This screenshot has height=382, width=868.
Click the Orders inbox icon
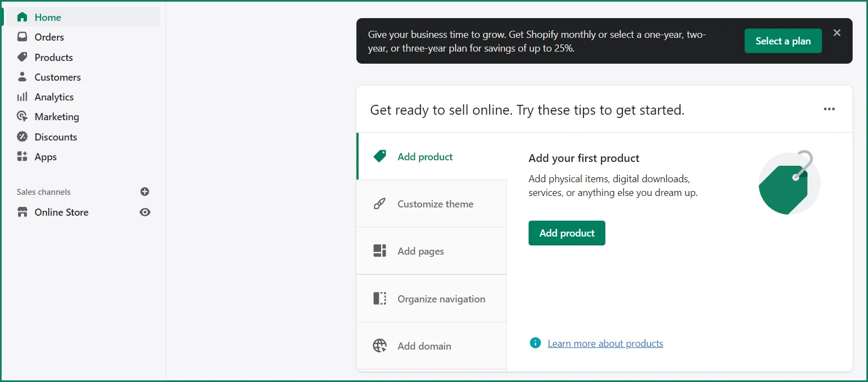22,37
